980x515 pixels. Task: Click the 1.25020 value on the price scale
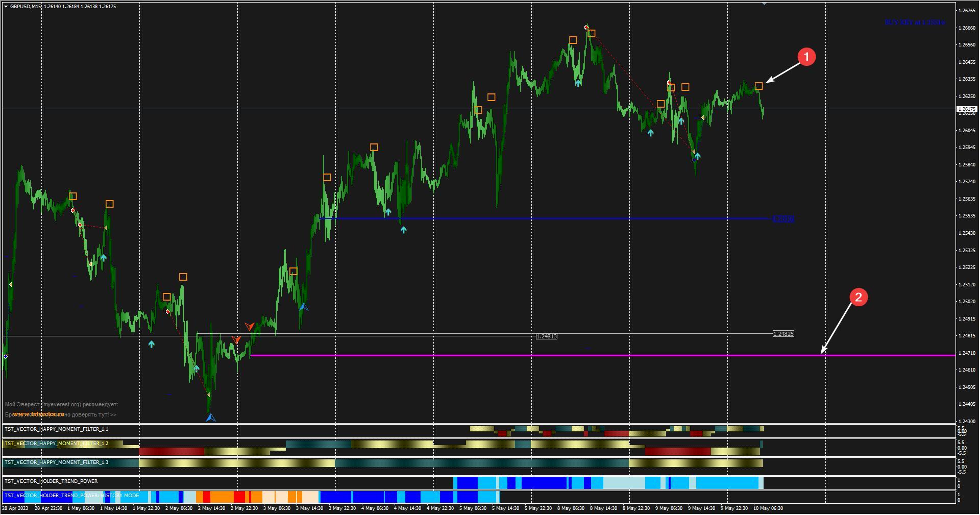pos(966,302)
